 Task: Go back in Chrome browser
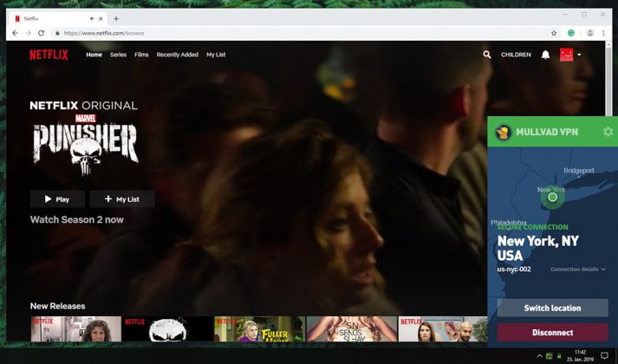pos(15,33)
